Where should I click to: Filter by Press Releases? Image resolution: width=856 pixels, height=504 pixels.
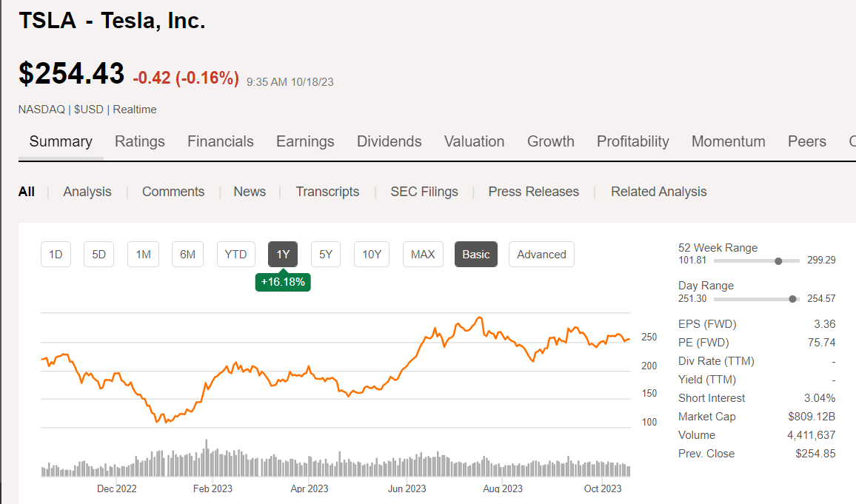533,192
